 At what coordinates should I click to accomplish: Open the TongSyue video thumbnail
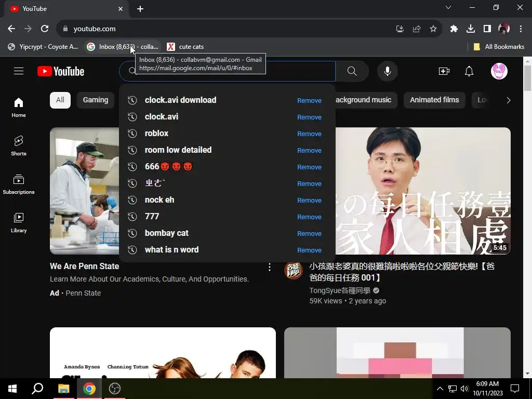423,191
